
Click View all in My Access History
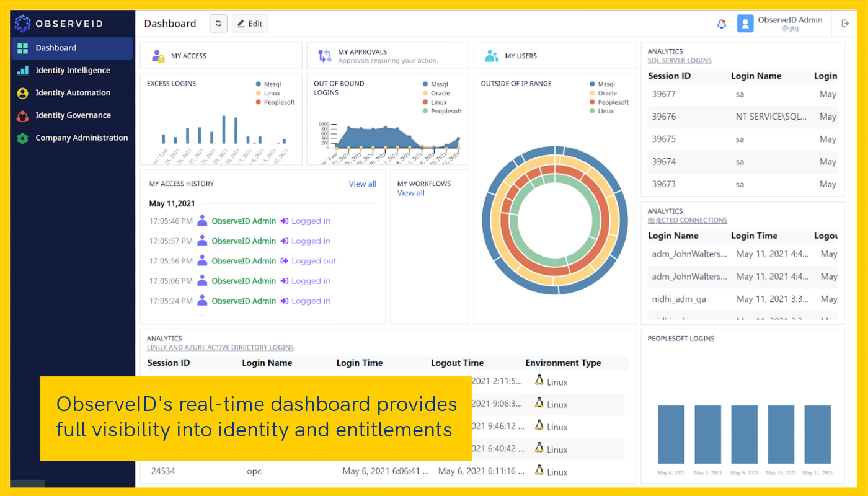pos(362,184)
